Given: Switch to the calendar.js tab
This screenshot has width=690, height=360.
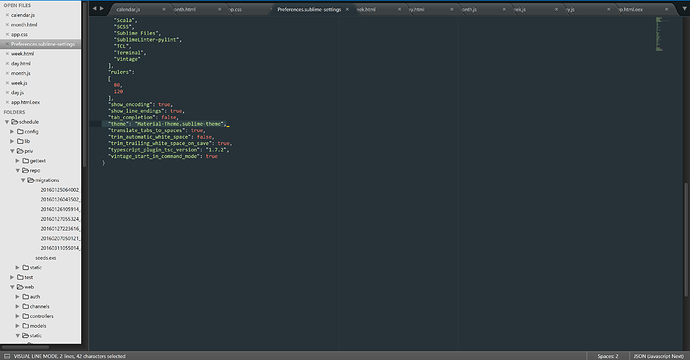Looking at the screenshot, I should [x=128, y=9].
